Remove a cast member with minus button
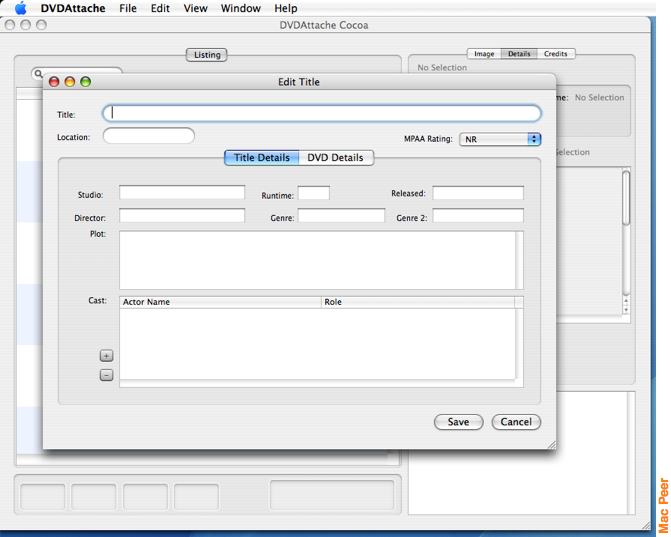671x537 pixels. (106, 375)
